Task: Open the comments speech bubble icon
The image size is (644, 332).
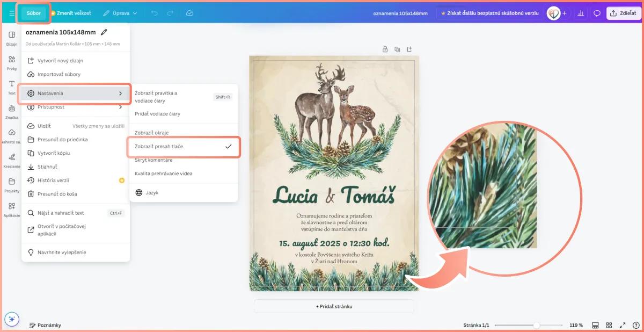Action: pos(596,13)
